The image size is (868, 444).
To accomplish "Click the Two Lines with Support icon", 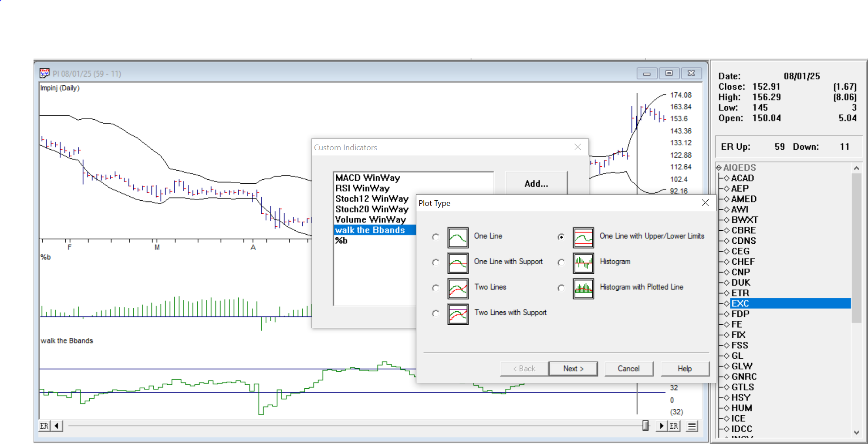I will (458, 314).
